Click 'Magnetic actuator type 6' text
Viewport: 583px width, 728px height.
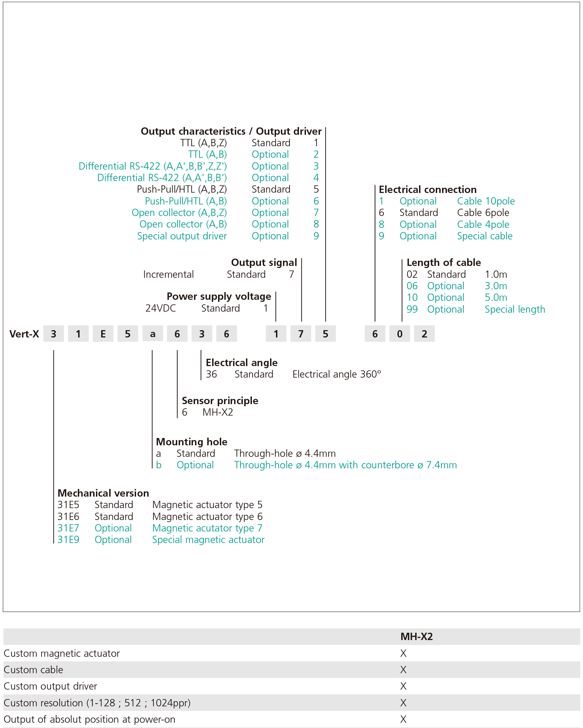tap(208, 517)
